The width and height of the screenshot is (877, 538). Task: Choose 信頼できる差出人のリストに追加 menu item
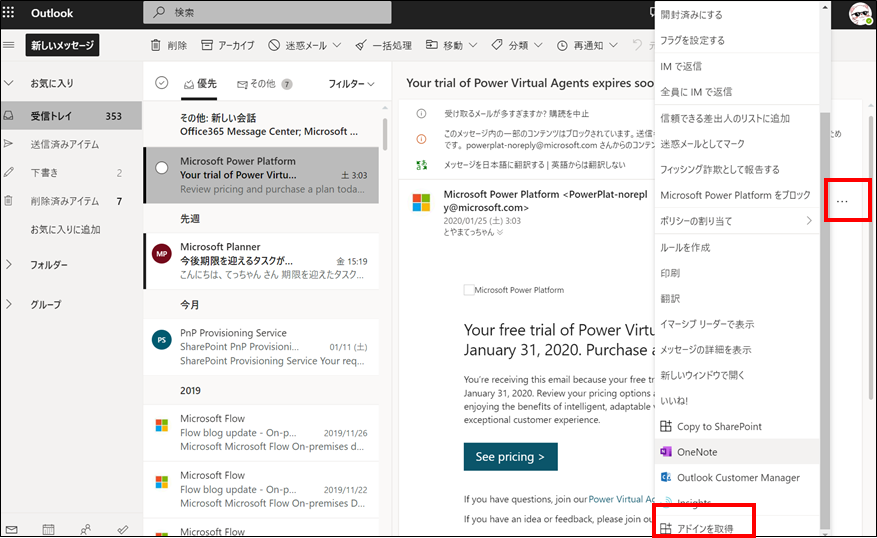[737, 119]
